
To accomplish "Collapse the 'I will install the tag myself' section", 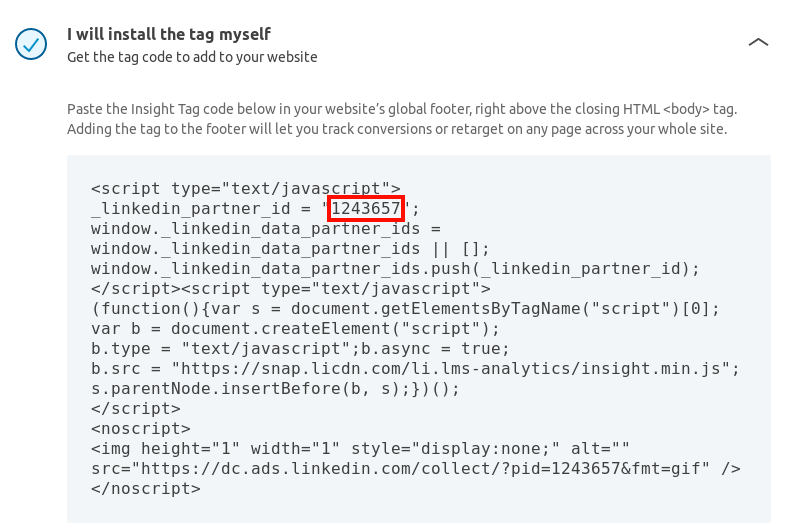I will pos(758,42).
